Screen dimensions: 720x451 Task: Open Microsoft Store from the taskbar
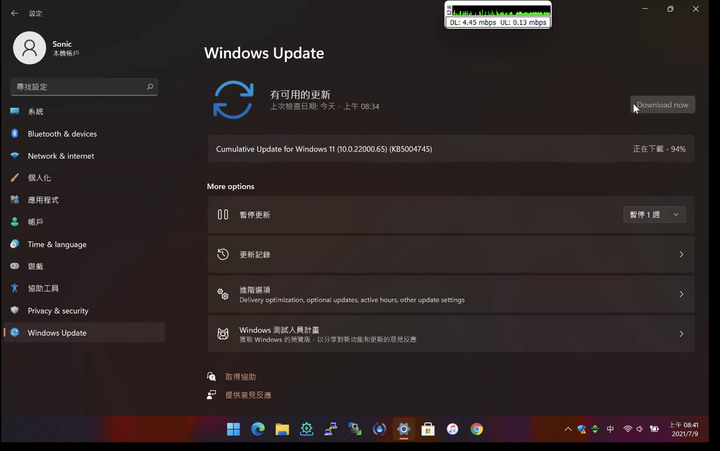coord(428,429)
